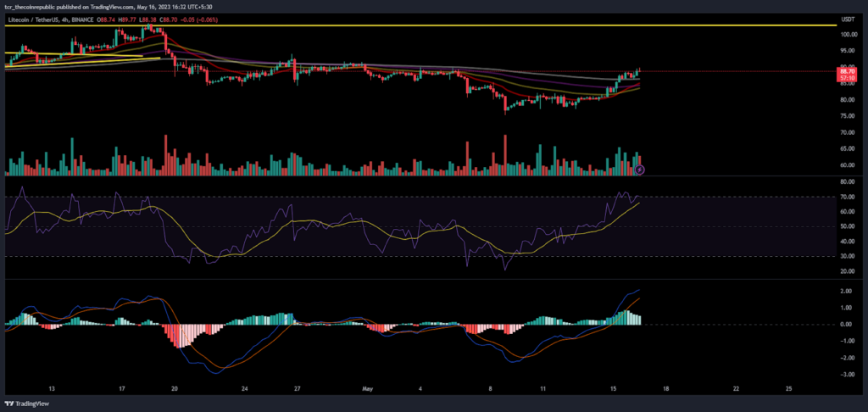Select the open value O88.74
This screenshot has height=412, width=868.
pyautogui.click(x=107, y=20)
